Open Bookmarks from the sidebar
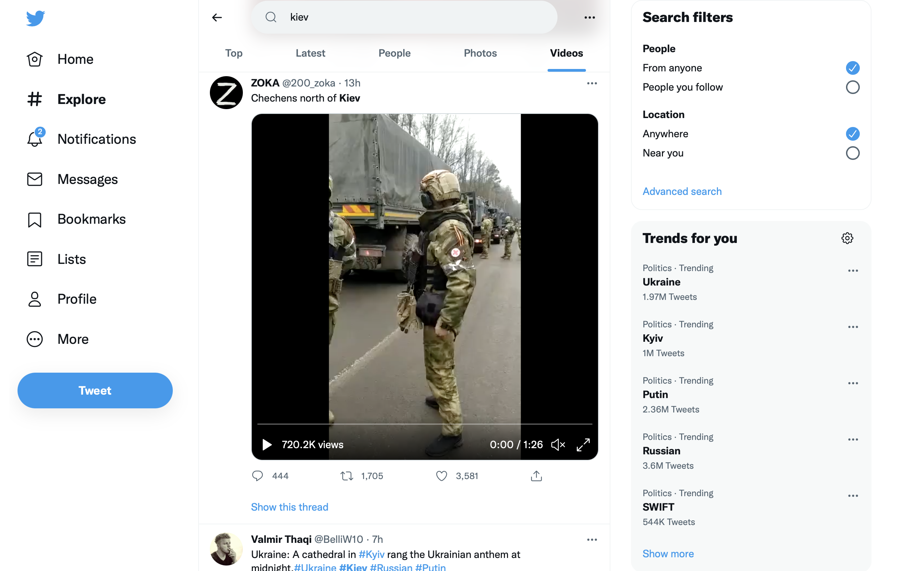The width and height of the screenshot is (924, 571). tap(91, 219)
